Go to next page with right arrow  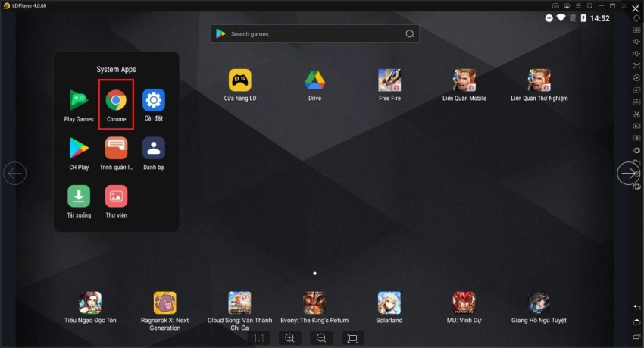click(628, 174)
